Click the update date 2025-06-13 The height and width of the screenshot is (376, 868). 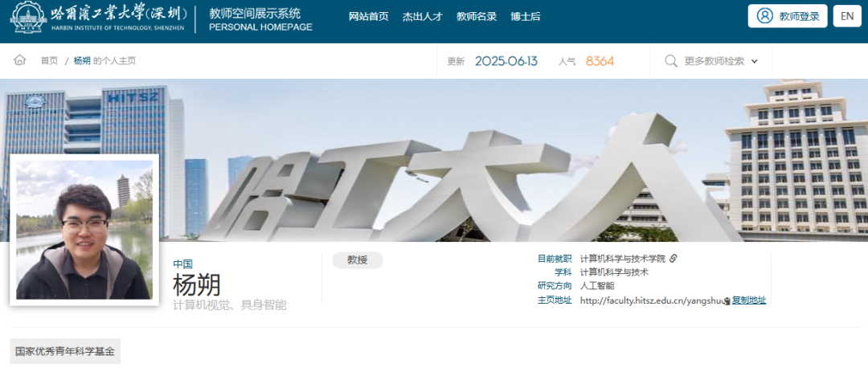click(x=506, y=61)
